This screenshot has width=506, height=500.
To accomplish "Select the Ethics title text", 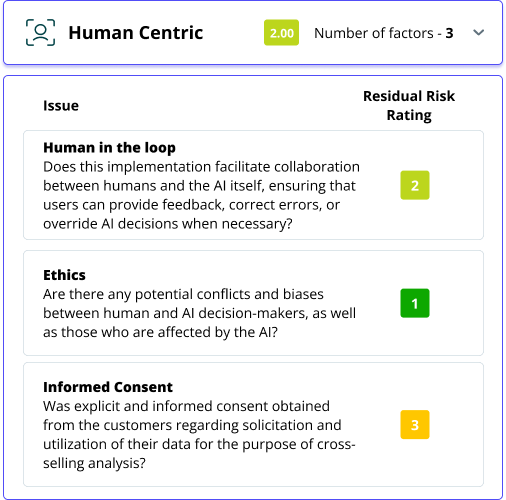I will click(64, 275).
